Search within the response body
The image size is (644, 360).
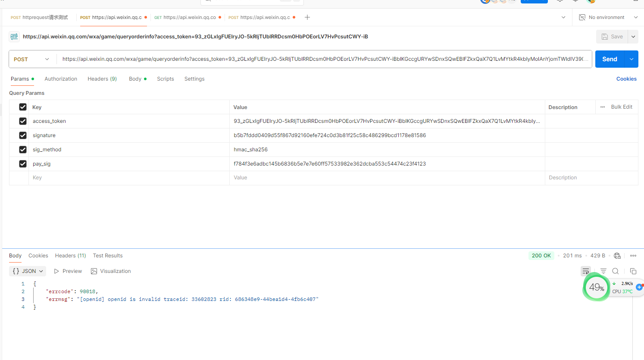pyautogui.click(x=616, y=271)
